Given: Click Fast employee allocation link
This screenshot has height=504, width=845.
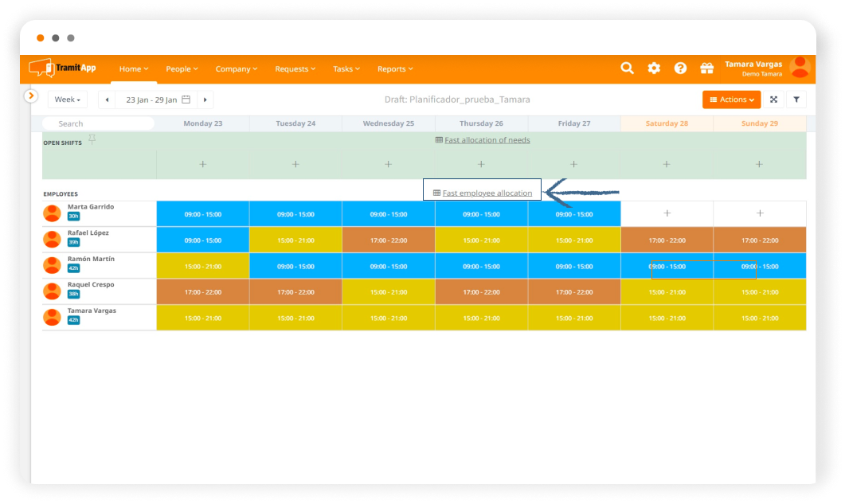Looking at the screenshot, I should (487, 193).
